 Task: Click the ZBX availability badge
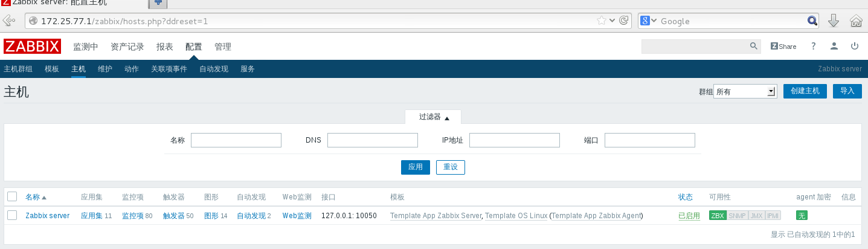(718, 216)
